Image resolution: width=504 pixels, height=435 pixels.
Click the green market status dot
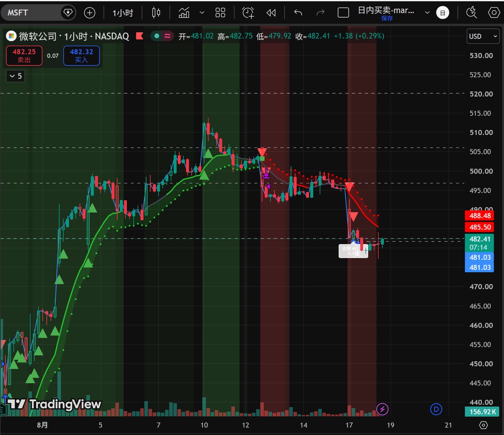click(x=157, y=36)
